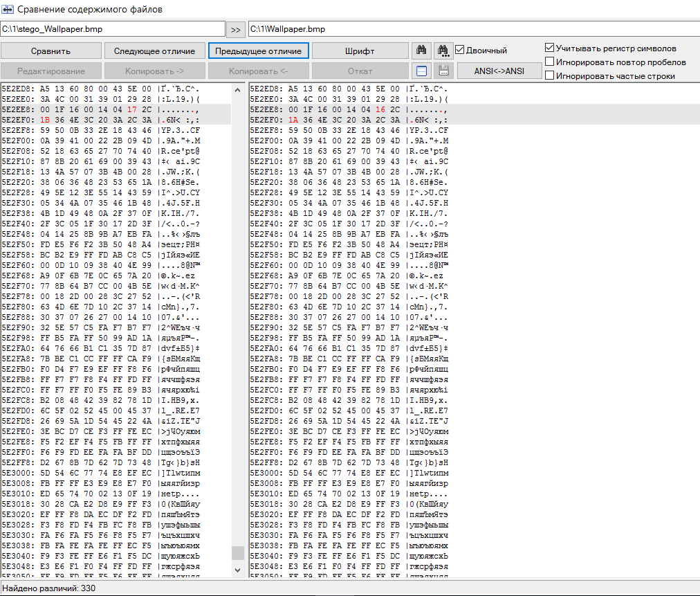Click the blue window layout icon
The width and height of the screenshot is (700, 596).
(x=421, y=71)
